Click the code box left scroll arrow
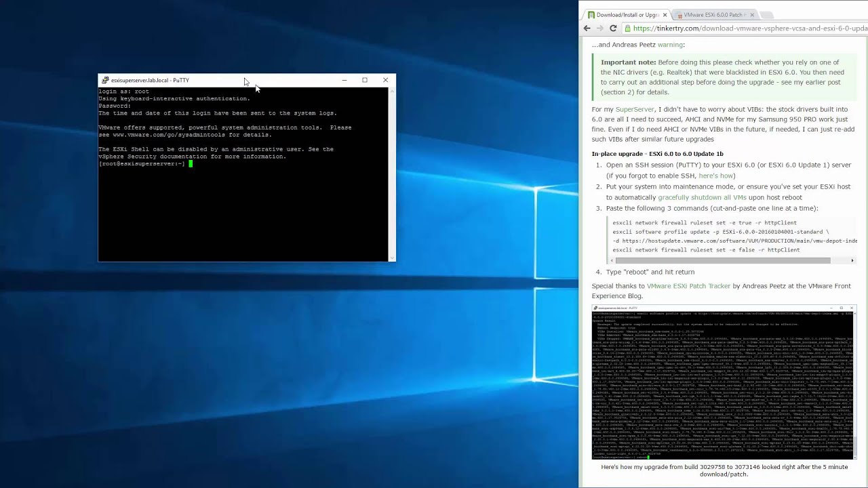 tap(611, 260)
